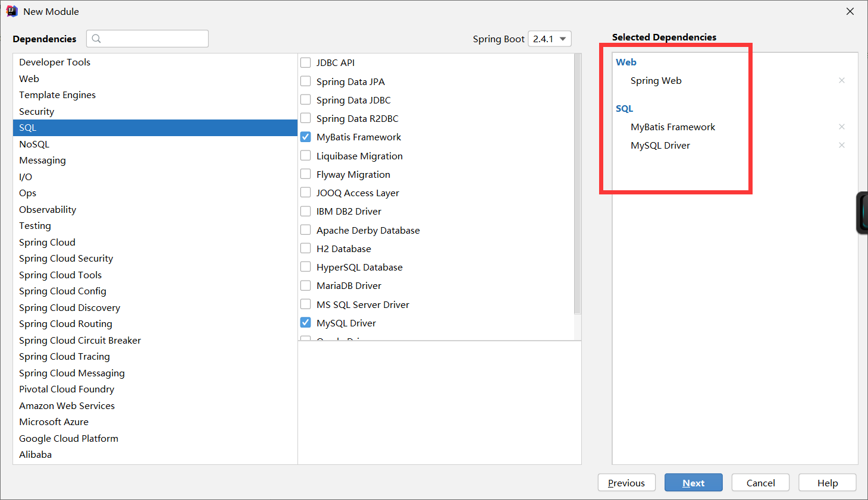Image resolution: width=868 pixels, height=500 pixels.
Task: Select Google Cloud Platform
Action: coord(155,438)
